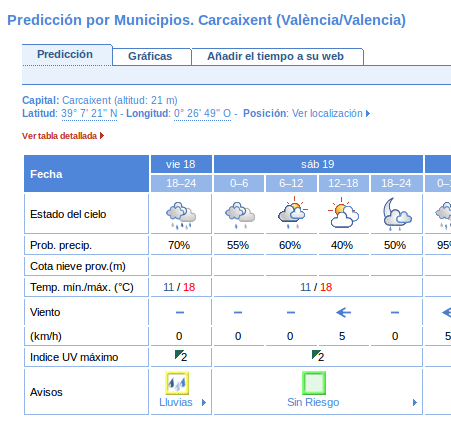Click the wind speed 5 value for sáb 12–18
Image resolution: width=451 pixels, height=429 pixels.
(x=342, y=336)
